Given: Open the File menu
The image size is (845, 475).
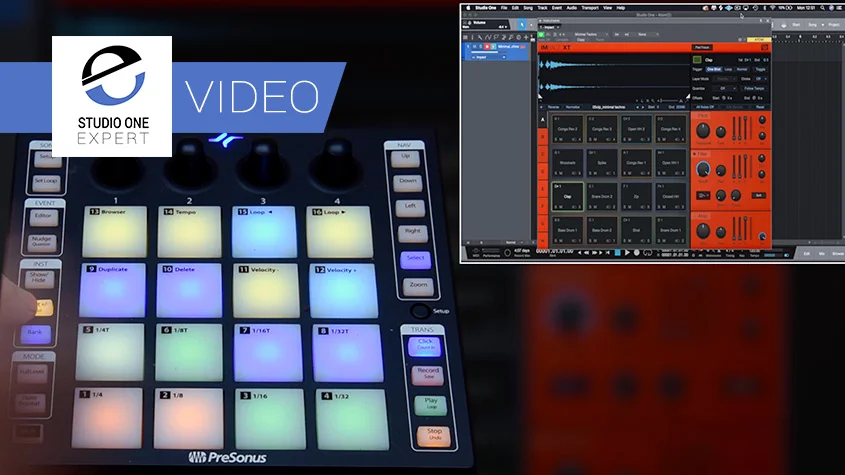Looking at the screenshot, I should pos(504,8).
